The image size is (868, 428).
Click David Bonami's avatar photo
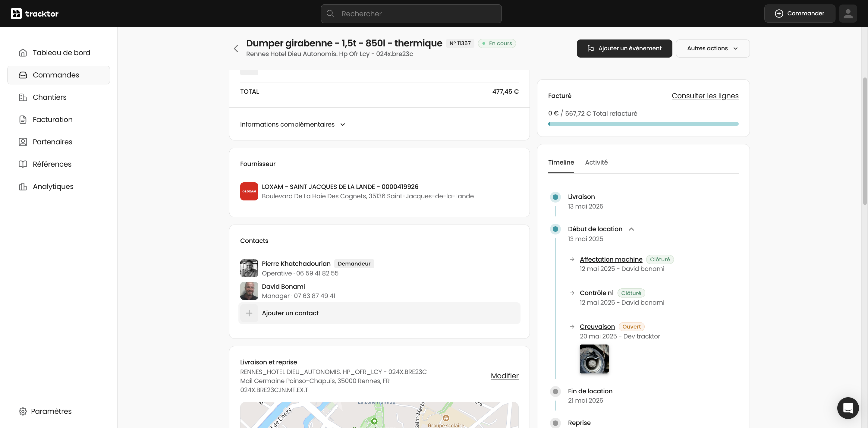(249, 291)
